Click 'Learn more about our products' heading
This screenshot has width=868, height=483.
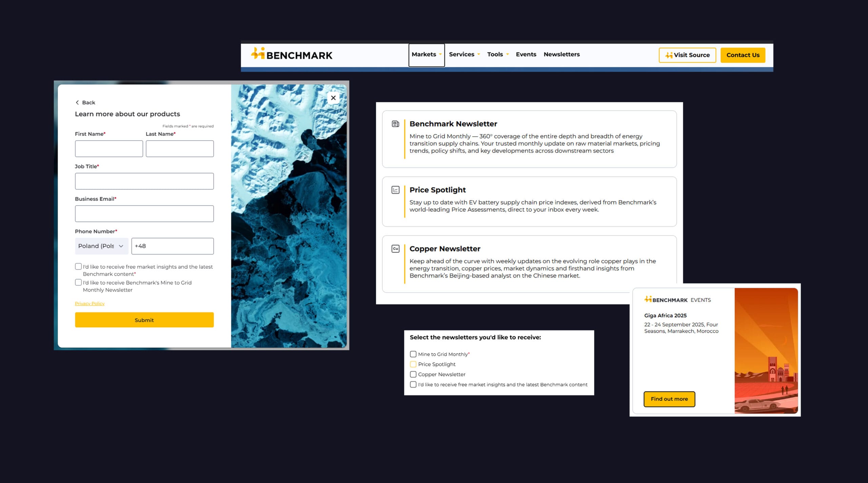[127, 114]
